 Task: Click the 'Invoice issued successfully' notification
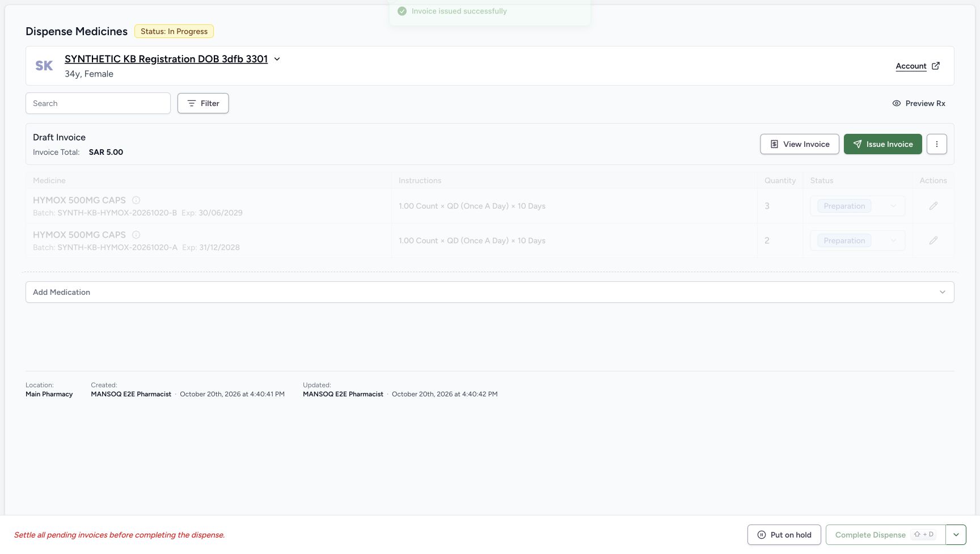490,11
